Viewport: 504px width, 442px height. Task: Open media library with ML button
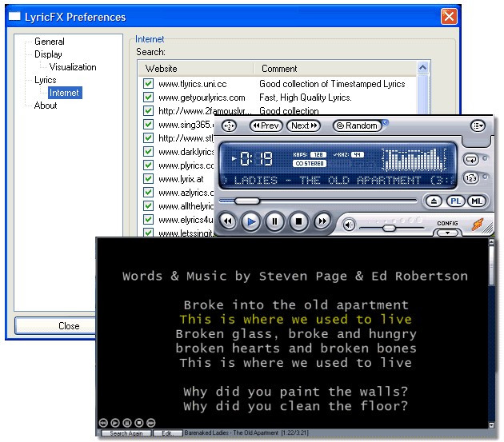click(x=477, y=201)
